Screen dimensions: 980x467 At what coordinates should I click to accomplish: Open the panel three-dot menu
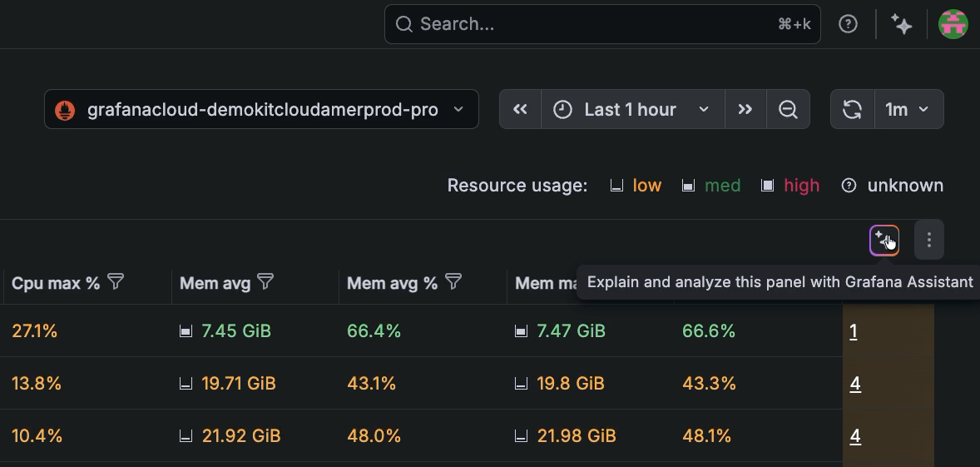(928, 241)
